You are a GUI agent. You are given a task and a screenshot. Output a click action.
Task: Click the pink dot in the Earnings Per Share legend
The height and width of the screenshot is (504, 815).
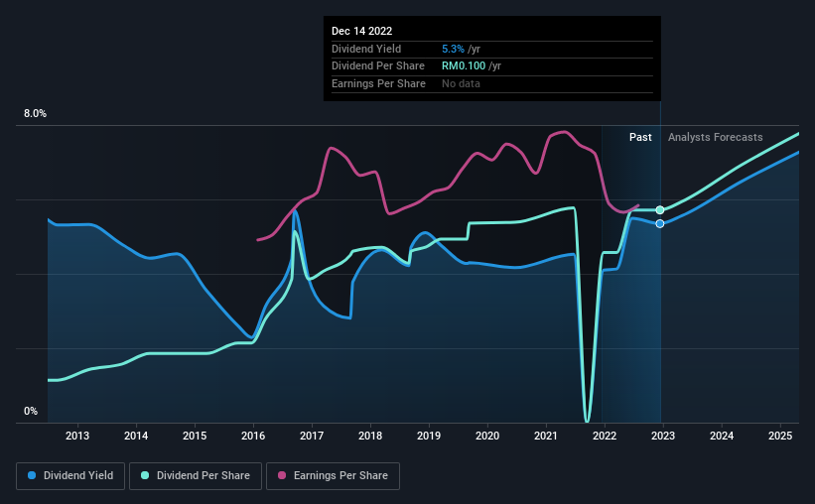[282, 475]
